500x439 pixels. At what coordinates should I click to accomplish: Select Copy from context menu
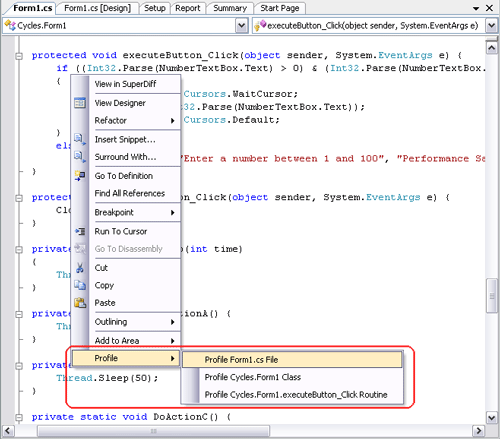point(126,285)
